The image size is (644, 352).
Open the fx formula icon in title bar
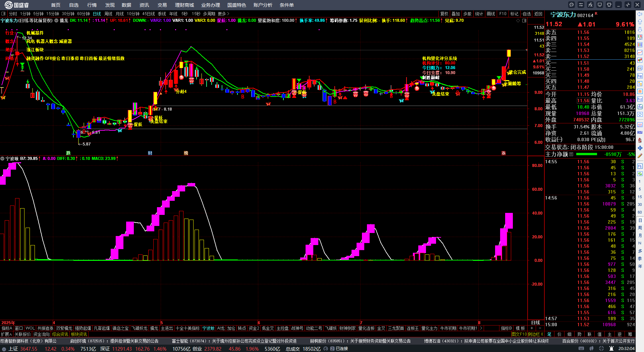tap(590, 5)
